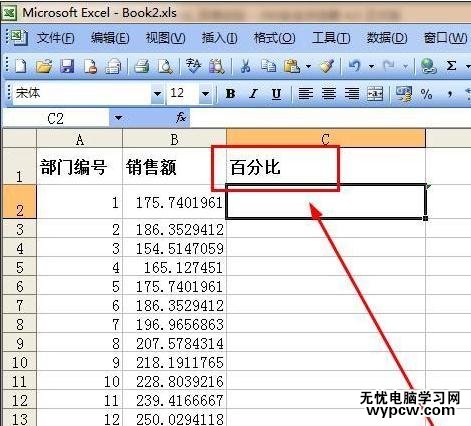
Task: Paste using clipboard icon
Action: [292, 66]
